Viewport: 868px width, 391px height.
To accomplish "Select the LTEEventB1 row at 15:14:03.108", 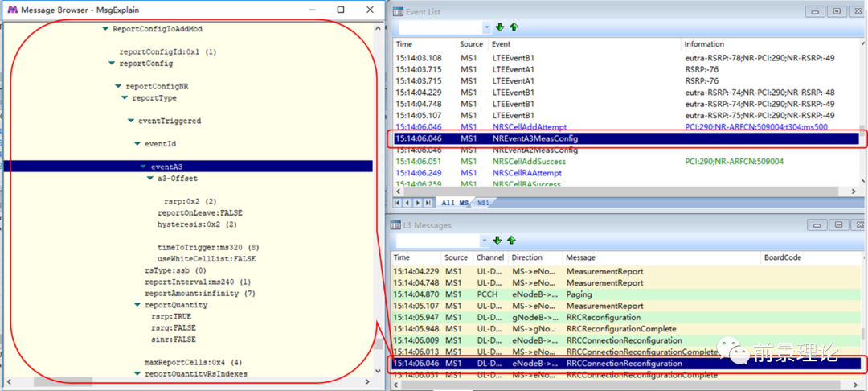I will click(x=625, y=58).
